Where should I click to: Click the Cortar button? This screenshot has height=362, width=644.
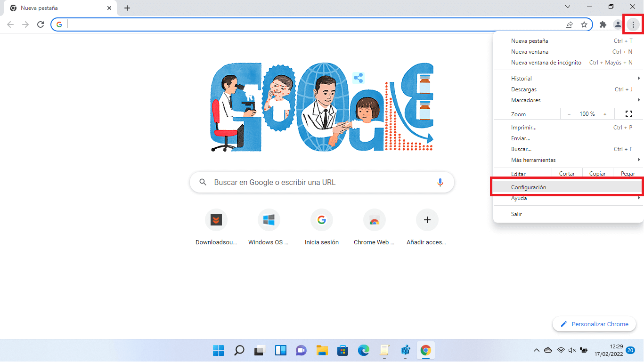point(567,174)
